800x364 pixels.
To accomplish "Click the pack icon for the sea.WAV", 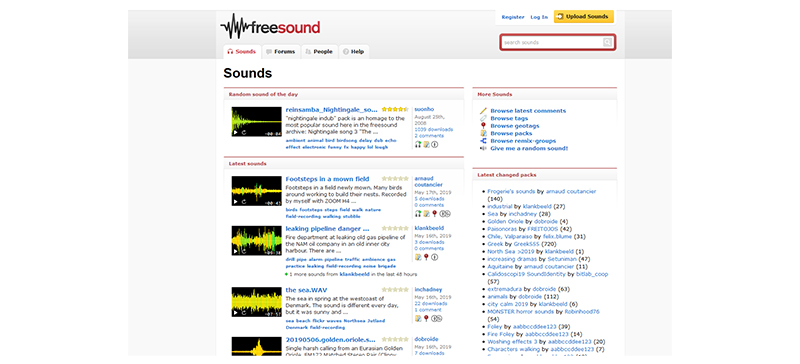I will pyautogui.click(x=418, y=318).
